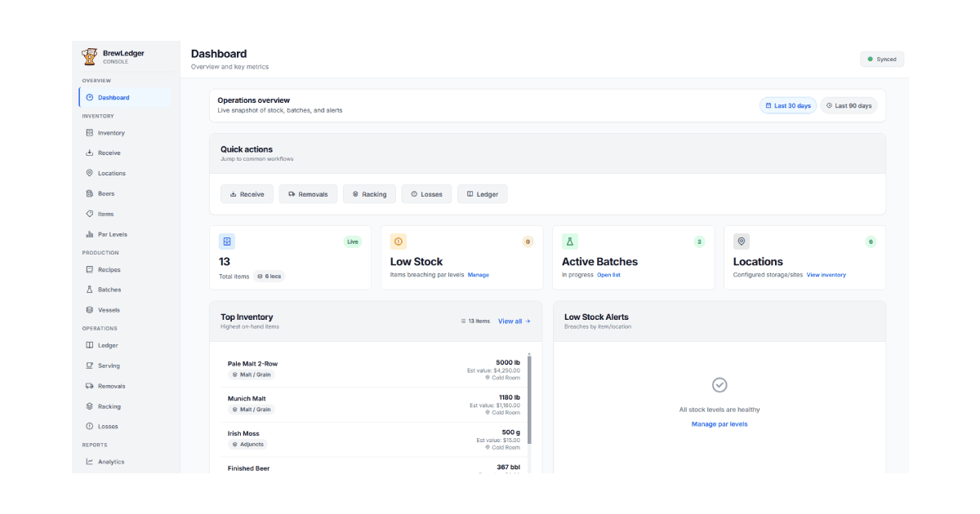Click the Low Stock warning icon
Image resolution: width=980 pixels, height=514 pixels.
point(399,241)
